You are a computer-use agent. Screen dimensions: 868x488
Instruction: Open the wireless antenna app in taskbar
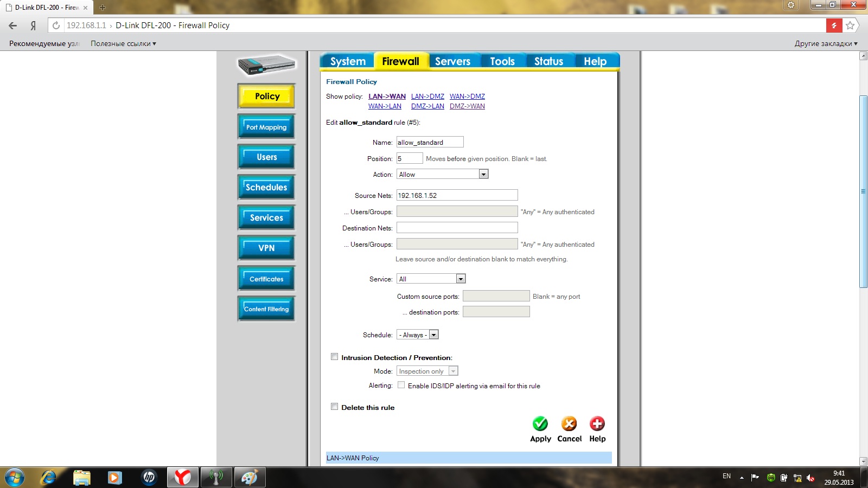click(x=216, y=477)
